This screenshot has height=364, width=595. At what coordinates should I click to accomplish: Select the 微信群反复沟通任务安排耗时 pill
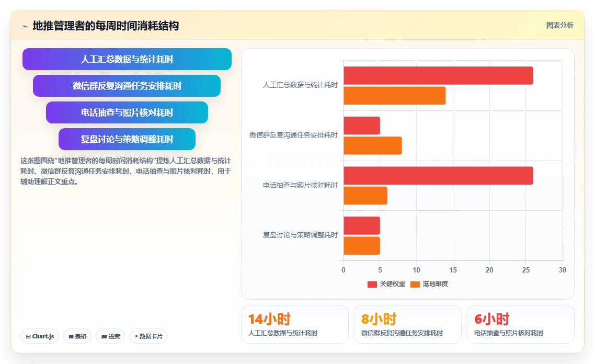[x=127, y=86]
